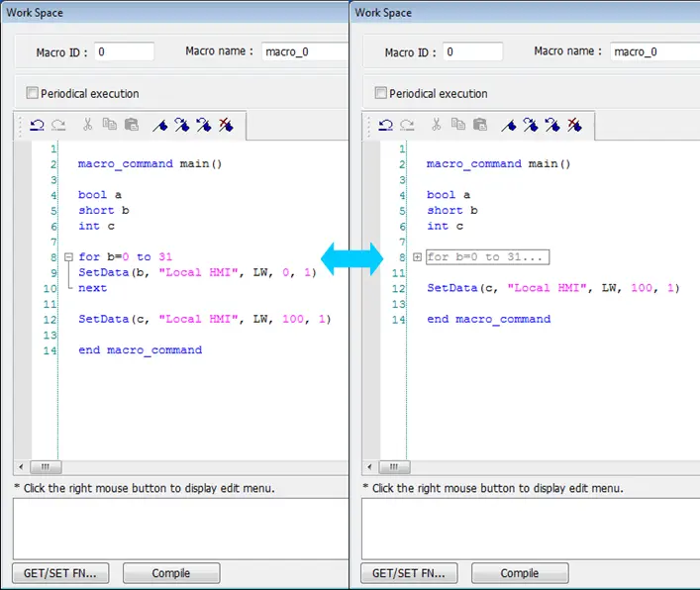Click "for b=0 to 31" line in left editor

click(125, 256)
